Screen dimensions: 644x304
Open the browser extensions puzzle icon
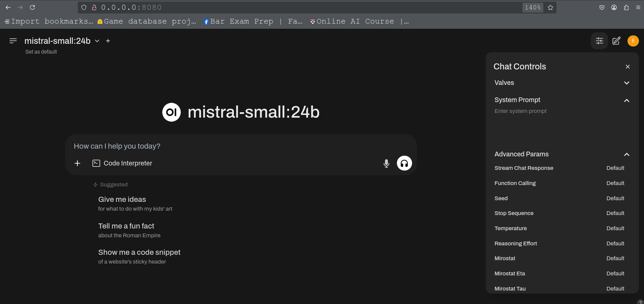[x=626, y=7]
